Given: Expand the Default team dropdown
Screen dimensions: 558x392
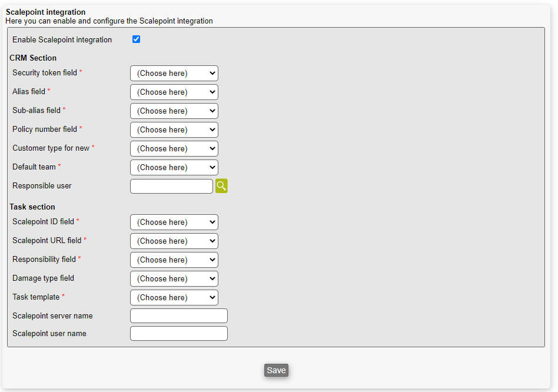Looking at the screenshot, I should click(x=174, y=168).
